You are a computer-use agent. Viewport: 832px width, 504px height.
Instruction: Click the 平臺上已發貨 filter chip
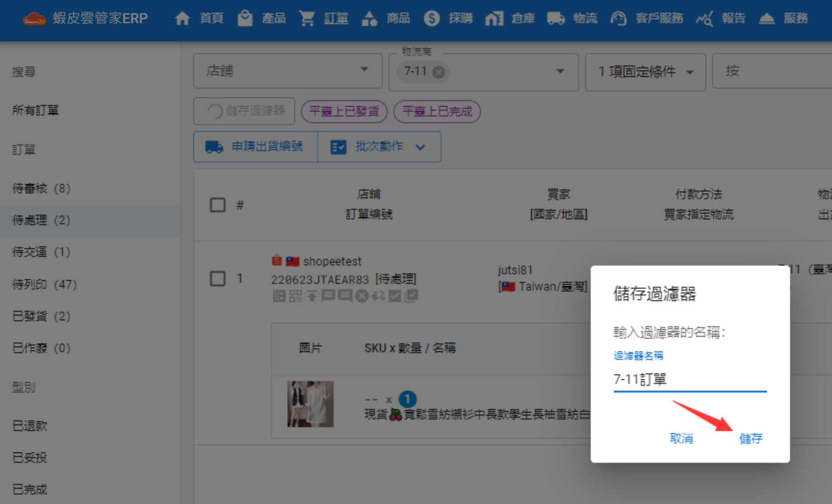344,111
